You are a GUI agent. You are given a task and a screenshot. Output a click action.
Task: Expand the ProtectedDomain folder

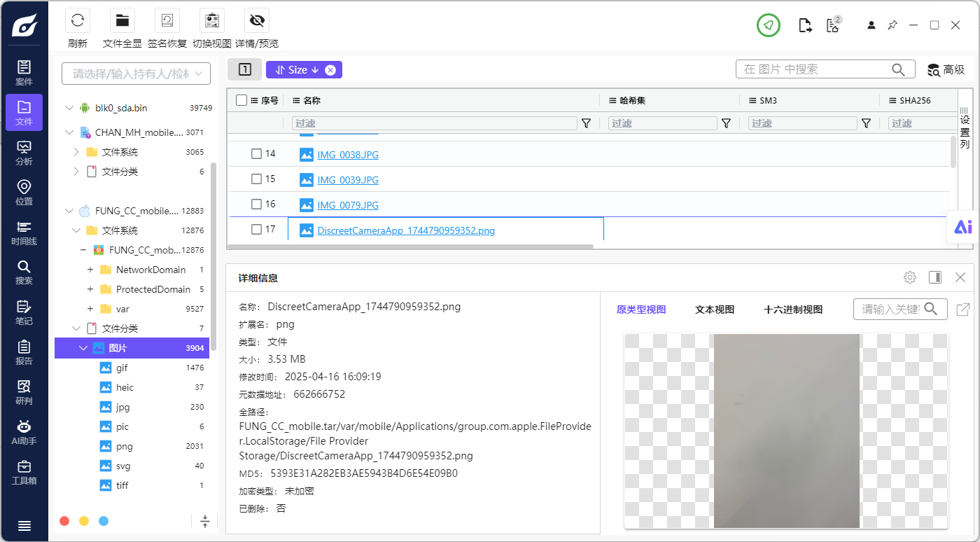(90, 289)
